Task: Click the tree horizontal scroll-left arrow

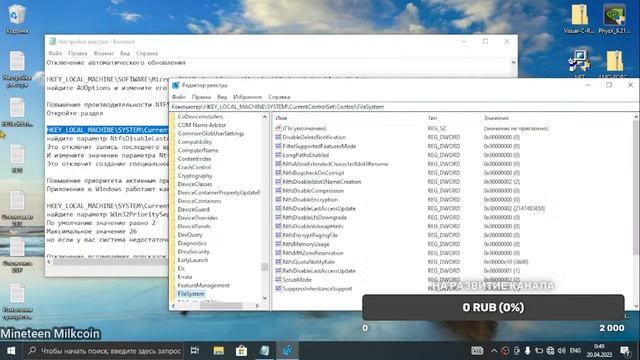Action: pos(173,306)
